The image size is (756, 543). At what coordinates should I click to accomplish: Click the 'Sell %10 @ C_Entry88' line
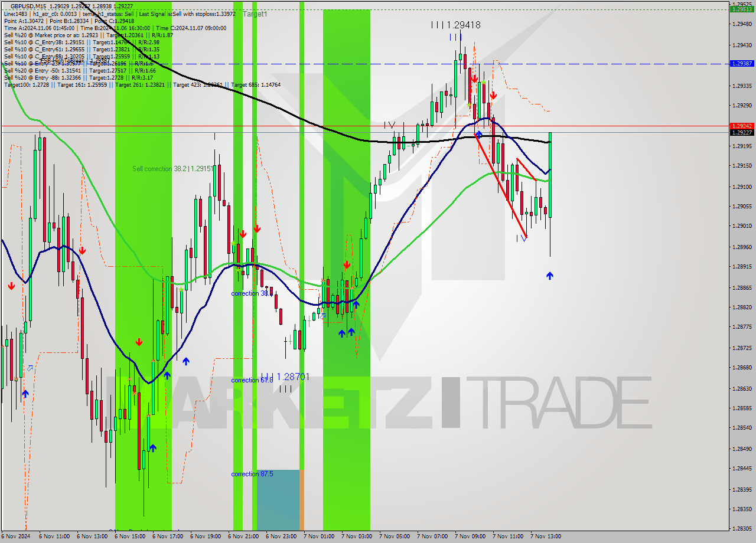(x=82, y=56)
